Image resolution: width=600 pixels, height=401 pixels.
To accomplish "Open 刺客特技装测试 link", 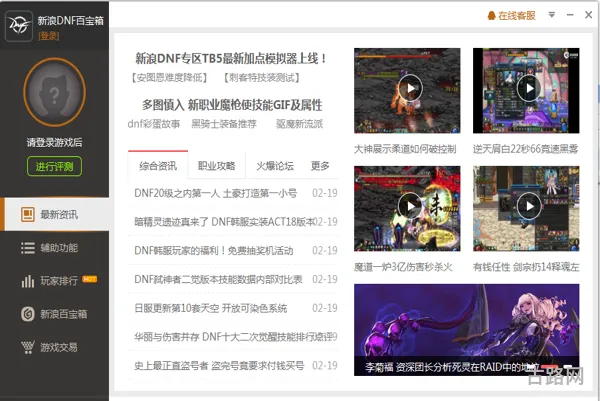I will pos(262,78).
